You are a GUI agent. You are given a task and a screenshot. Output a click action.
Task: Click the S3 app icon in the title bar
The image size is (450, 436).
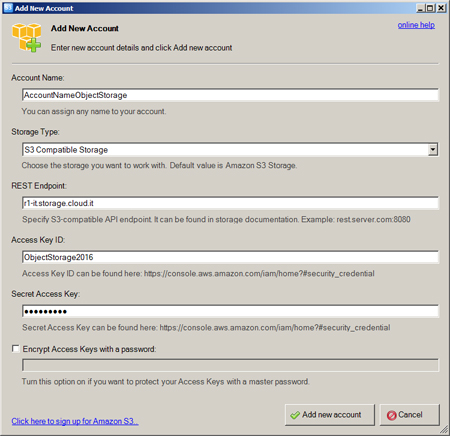click(8, 8)
